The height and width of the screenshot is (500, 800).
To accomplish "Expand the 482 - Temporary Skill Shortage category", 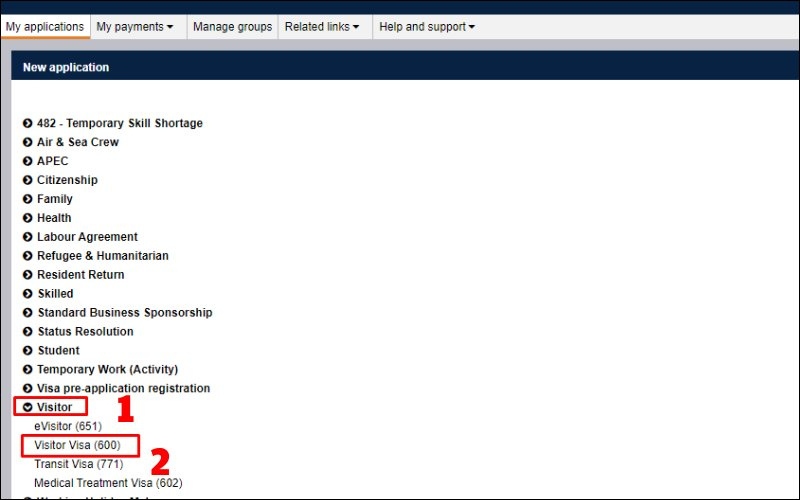I will point(28,123).
